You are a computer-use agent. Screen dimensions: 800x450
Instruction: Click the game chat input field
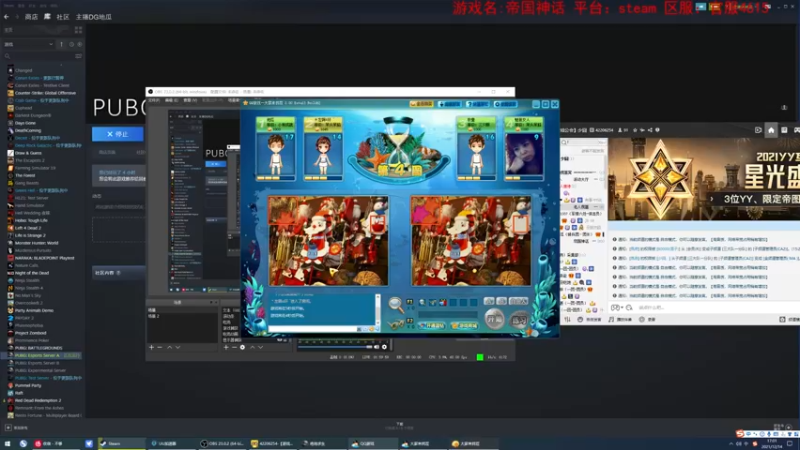315,329
